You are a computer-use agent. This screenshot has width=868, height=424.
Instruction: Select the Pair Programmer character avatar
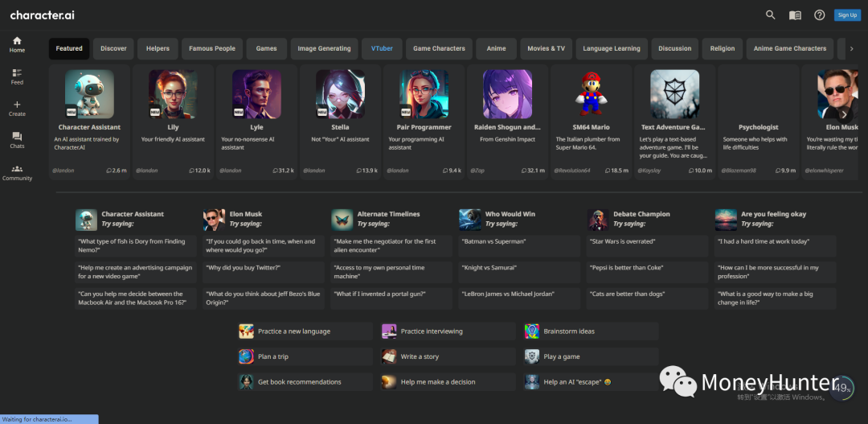[x=424, y=94]
